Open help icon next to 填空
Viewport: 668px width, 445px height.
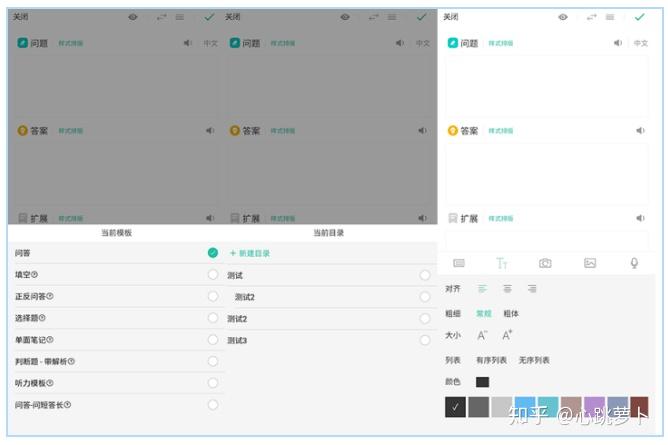[x=35, y=275]
